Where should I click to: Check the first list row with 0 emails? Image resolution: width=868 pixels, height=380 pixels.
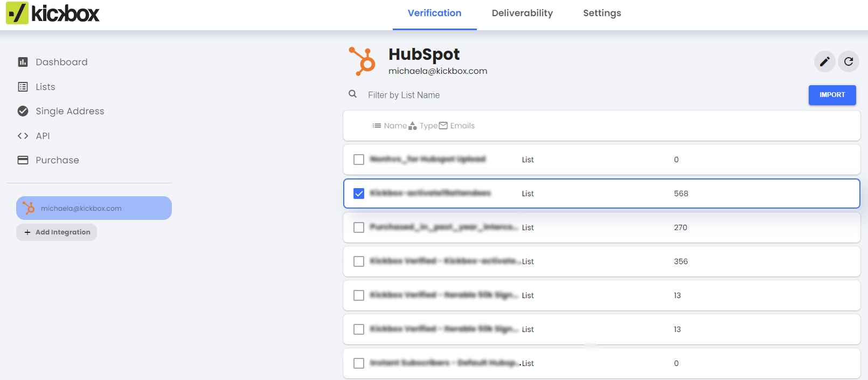click(359, 160)
